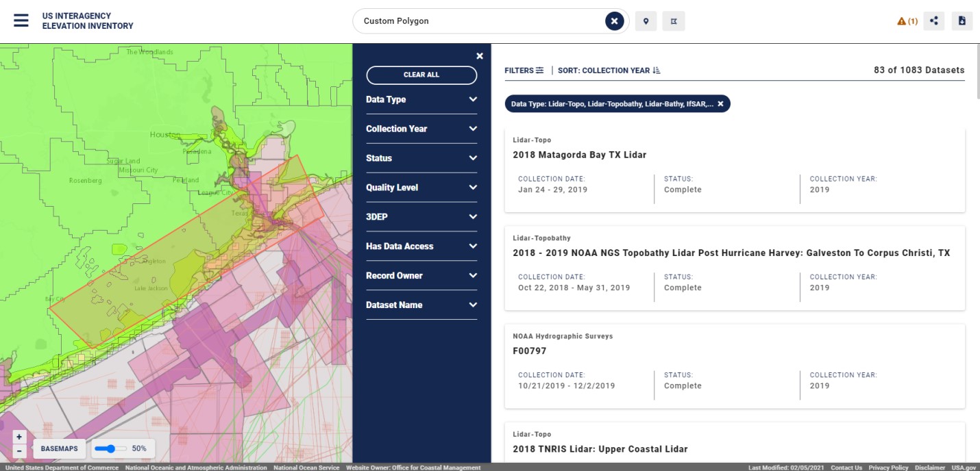
Task: Adjust the layer opacity slider
Action: 110,449
